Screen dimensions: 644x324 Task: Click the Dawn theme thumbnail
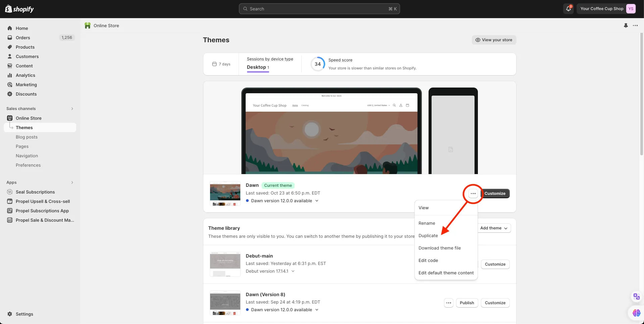coord(225,194)
